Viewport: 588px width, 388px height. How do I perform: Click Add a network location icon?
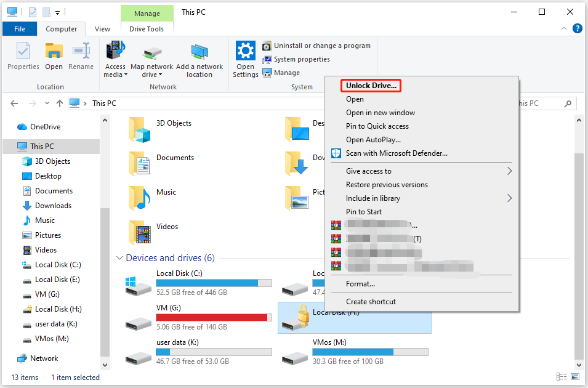[x=199, y=52]
